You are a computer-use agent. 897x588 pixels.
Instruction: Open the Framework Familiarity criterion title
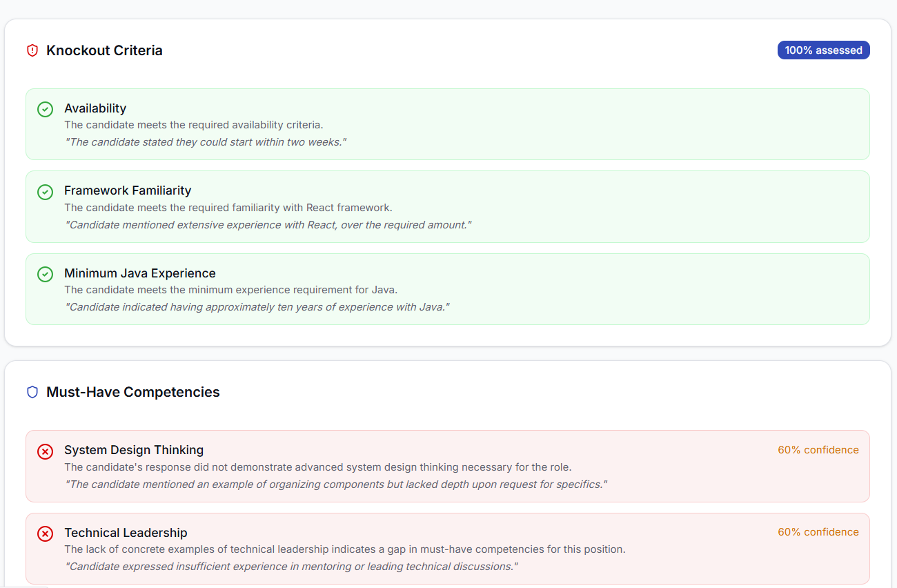coord(128,190)
